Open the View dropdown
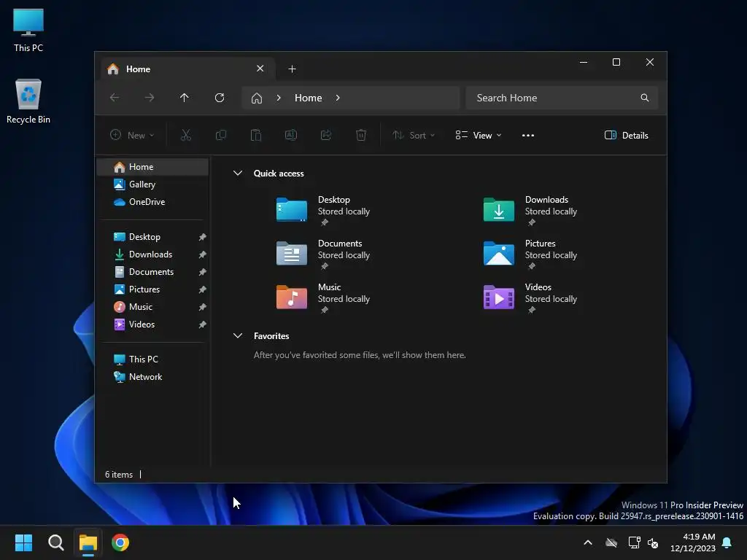Screen dimensions: 747x560 click(x=479, y=135)
